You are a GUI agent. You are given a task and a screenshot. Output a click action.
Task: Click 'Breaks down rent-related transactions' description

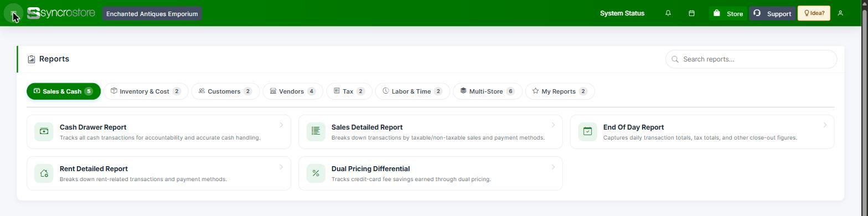click(x=143, y=179)
